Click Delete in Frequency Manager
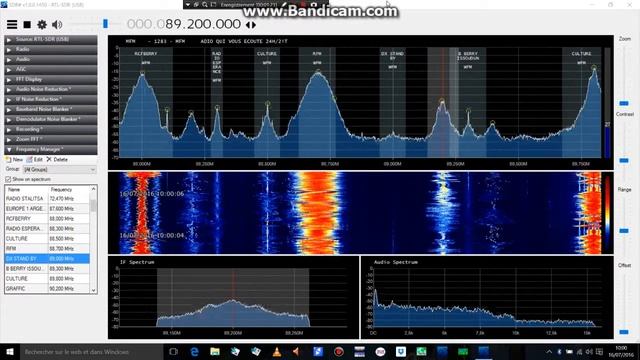 (x=57, y=160)
